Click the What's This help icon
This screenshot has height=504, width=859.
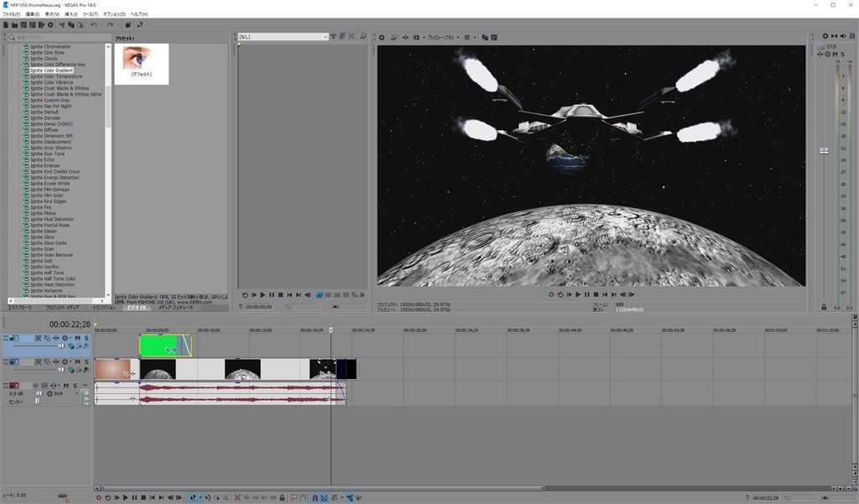tap(140, 24)
